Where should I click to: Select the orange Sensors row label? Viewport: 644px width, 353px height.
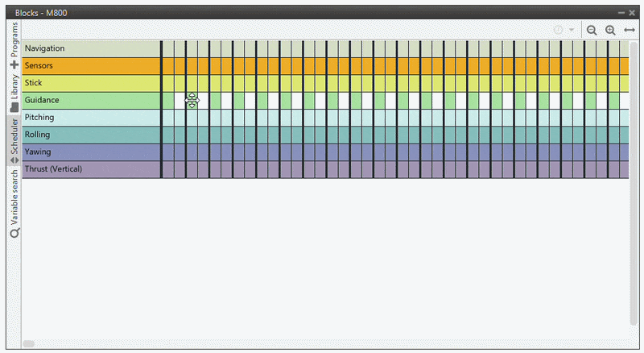pyautogui.click(x=91, y=65)
